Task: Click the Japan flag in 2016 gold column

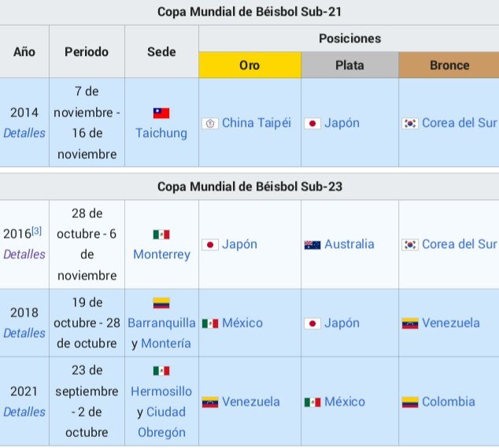Action: tap(210, 245)
